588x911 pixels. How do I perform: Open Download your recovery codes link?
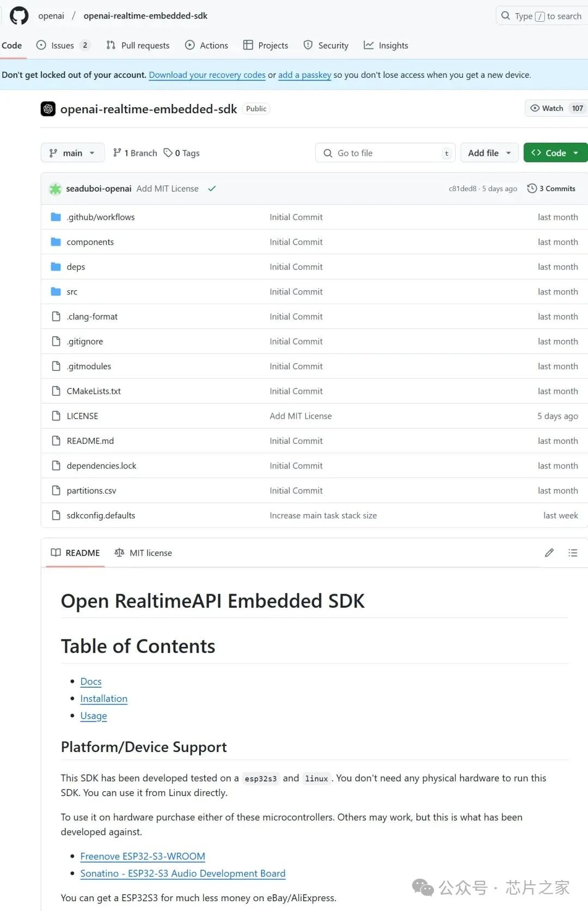(207, 75)
